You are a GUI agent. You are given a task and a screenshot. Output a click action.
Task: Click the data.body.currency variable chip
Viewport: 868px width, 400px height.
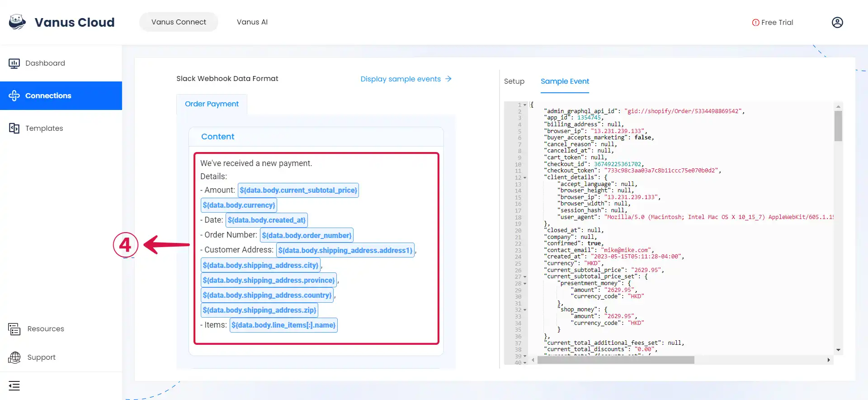coord(239,205)
